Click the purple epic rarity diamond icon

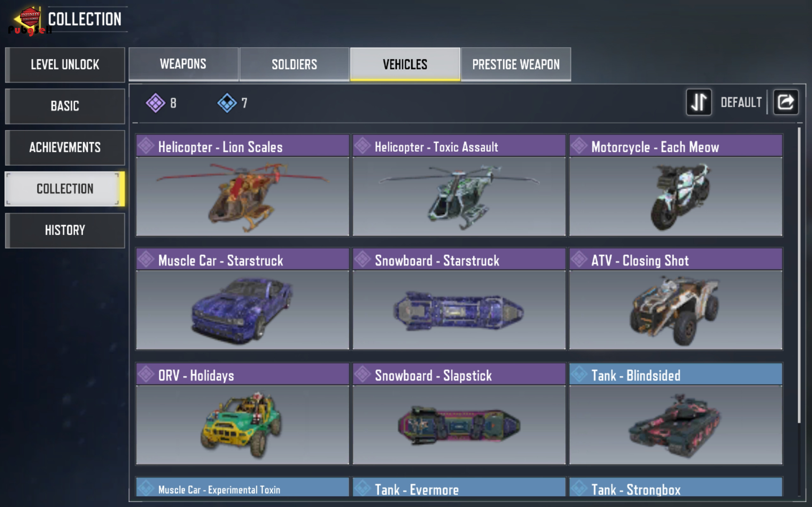pos(155,103)
